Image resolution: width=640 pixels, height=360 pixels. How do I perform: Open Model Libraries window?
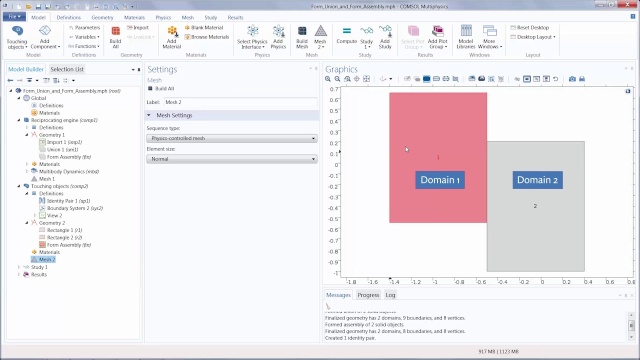click(x=466, y=37)
